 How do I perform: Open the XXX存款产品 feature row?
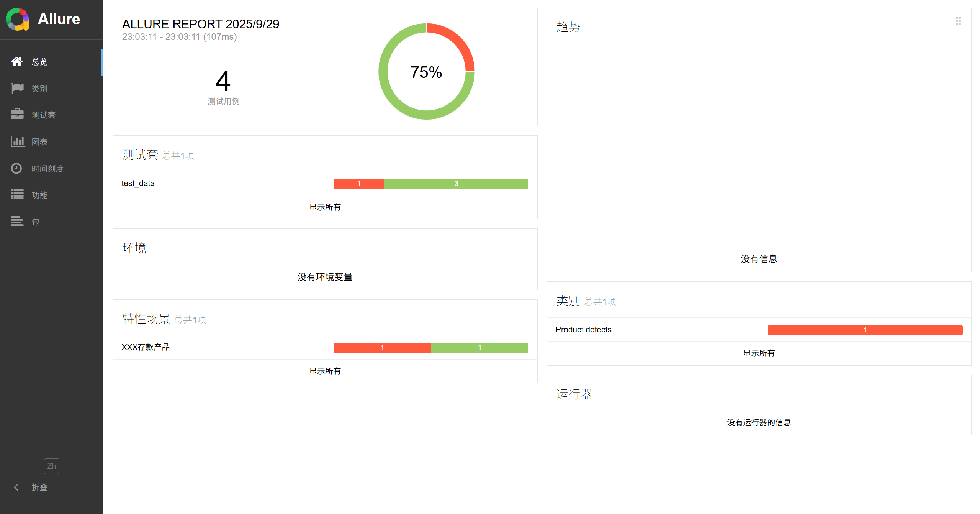point(146,347)
